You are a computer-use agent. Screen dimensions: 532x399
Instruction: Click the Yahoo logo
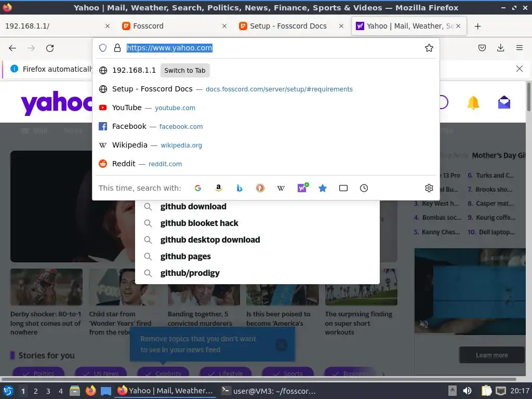(56, 103)
